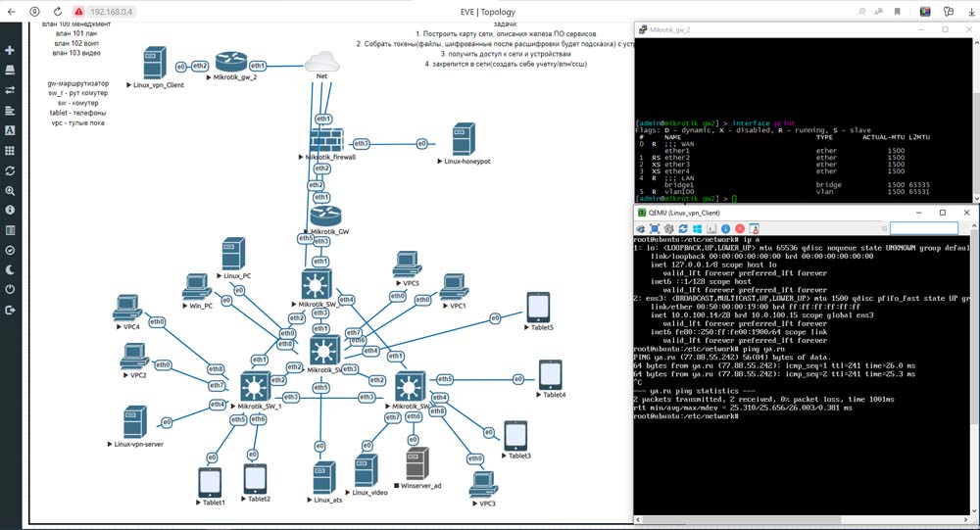Image resolution: width=980 pixels, height=530 pixels.
Task: Click the blue info icon in QEMU toolbar
Action: 726,228
